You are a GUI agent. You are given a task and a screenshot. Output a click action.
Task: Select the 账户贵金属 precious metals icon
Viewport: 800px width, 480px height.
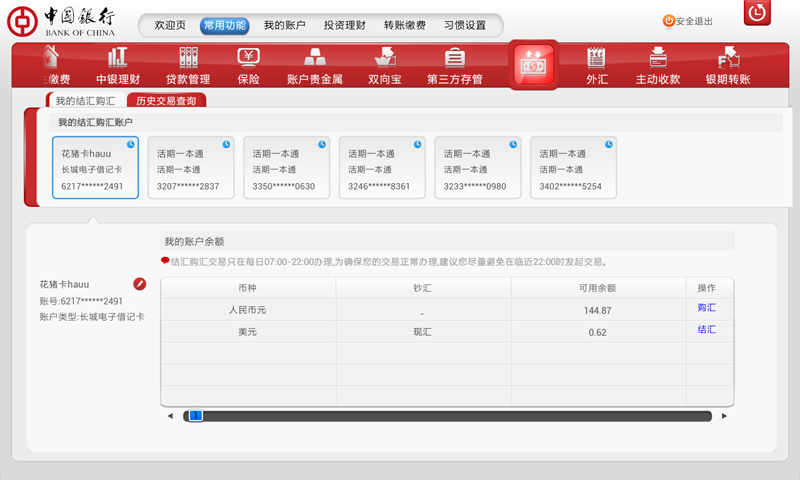tap(315, 65)
